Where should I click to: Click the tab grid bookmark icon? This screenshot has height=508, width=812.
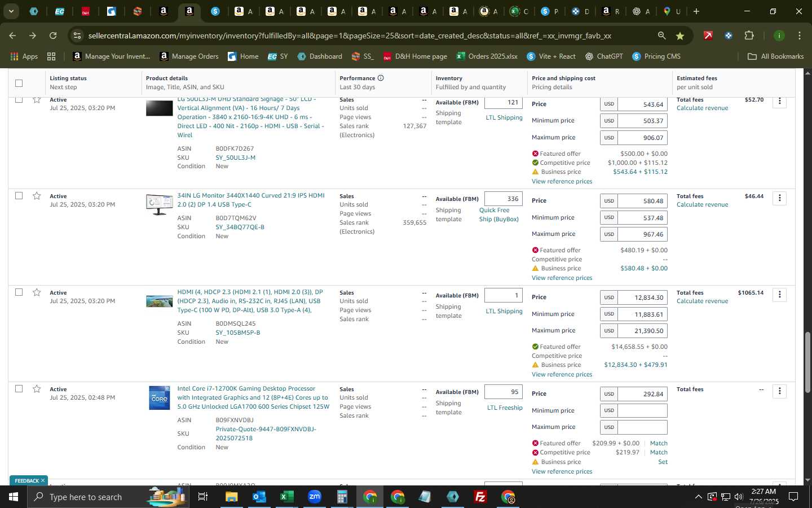(51, 56)
